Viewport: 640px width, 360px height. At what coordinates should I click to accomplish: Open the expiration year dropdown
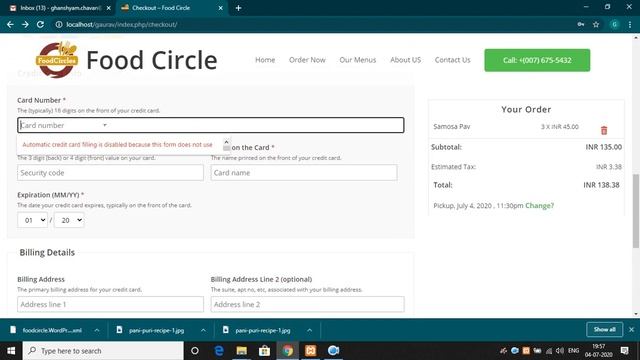[x=69, y=220]
